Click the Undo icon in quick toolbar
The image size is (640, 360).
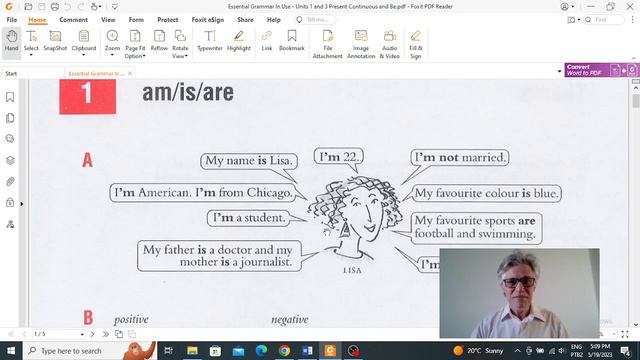click(x=68, y=7)
